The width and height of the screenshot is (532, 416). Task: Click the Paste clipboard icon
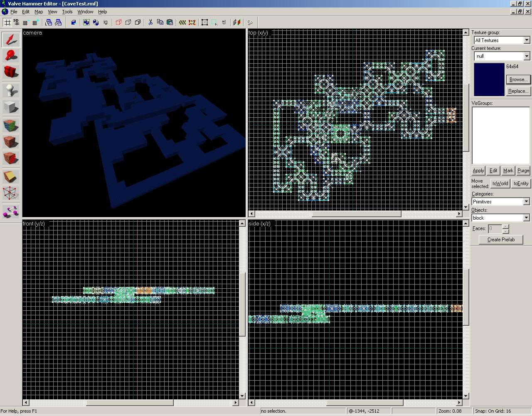(x=170, y=22)
